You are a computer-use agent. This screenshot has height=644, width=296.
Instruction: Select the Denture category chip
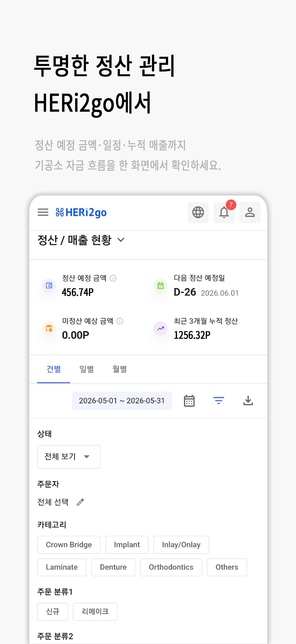[x=113, y=567]
